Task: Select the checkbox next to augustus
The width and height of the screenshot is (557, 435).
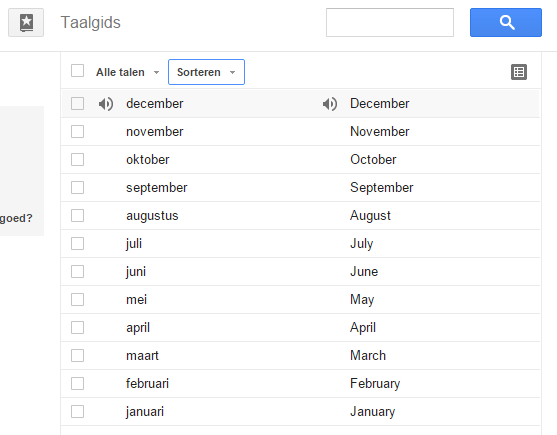Action: [x=77, y=216]
